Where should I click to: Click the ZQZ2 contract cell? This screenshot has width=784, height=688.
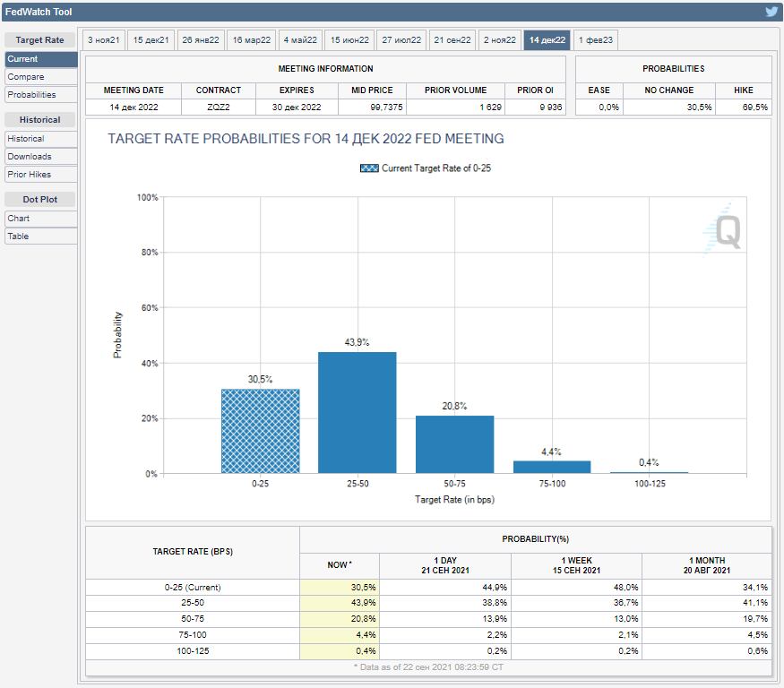click(219, 107)
